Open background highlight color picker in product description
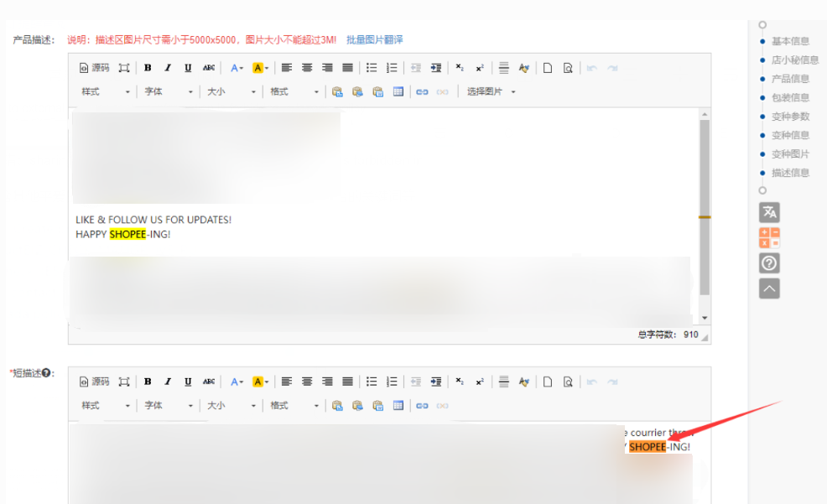The width and height of the screenshot is (827, 504). tap(260, 68)
